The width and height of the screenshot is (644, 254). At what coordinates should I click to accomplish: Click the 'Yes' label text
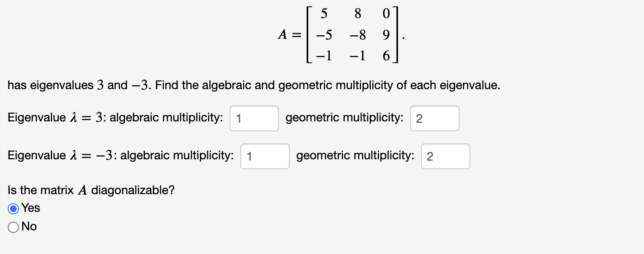(x=30, y=208)
